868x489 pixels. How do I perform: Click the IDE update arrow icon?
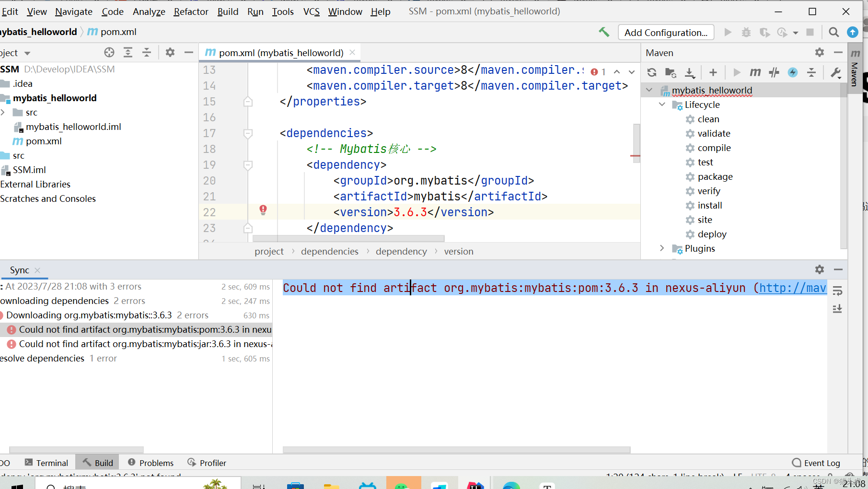[x=853, y=32]
